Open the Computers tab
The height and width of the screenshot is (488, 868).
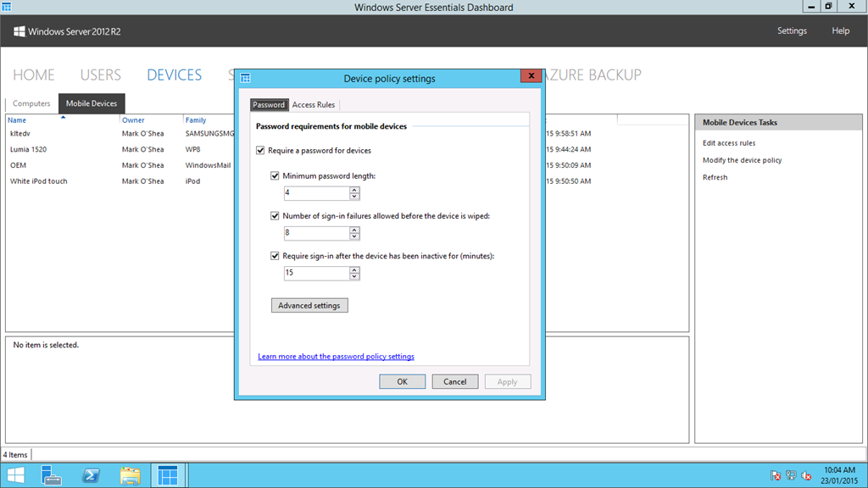pyautogui.click(x=31, y=103)
